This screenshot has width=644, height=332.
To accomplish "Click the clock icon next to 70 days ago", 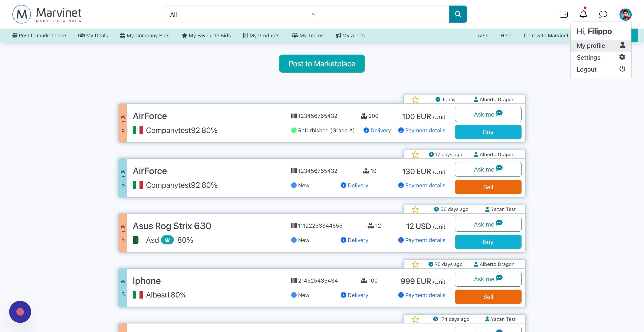I will [x=431, y=264].
